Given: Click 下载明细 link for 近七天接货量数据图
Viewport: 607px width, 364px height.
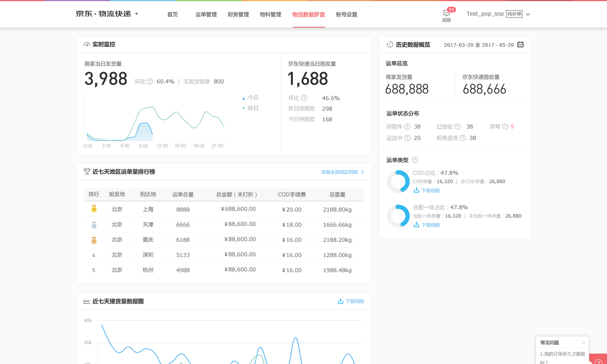Looking at the screenshot, I should tap(354, 301).
